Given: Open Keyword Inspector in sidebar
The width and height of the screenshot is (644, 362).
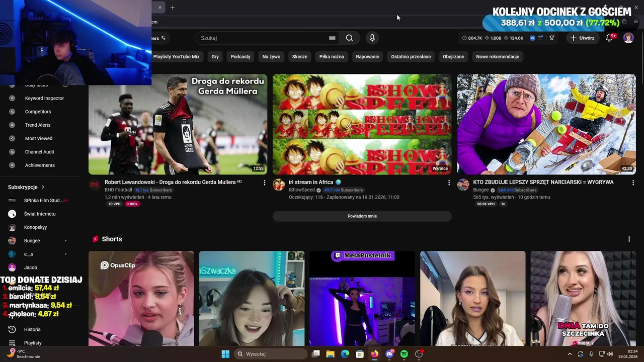Looking at the screenshot, I should point(44,98).
